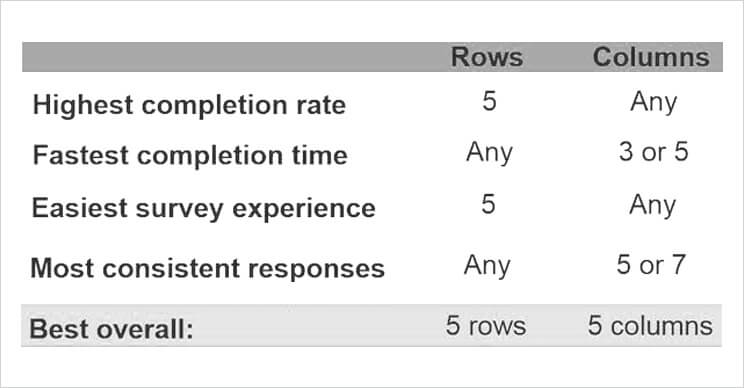The image size is (744, 388).
Task: Click the 5 rows summary cell
Action: (x=486, y=326)
